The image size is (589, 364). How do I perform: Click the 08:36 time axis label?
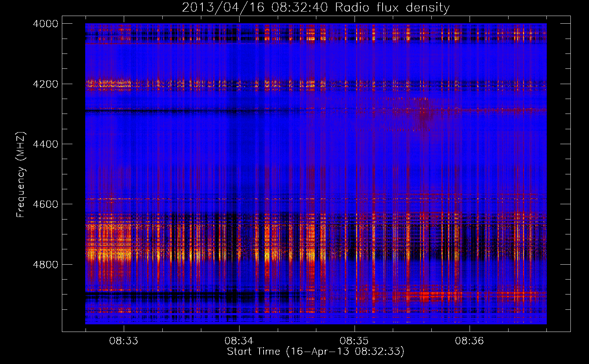(470, 341)
